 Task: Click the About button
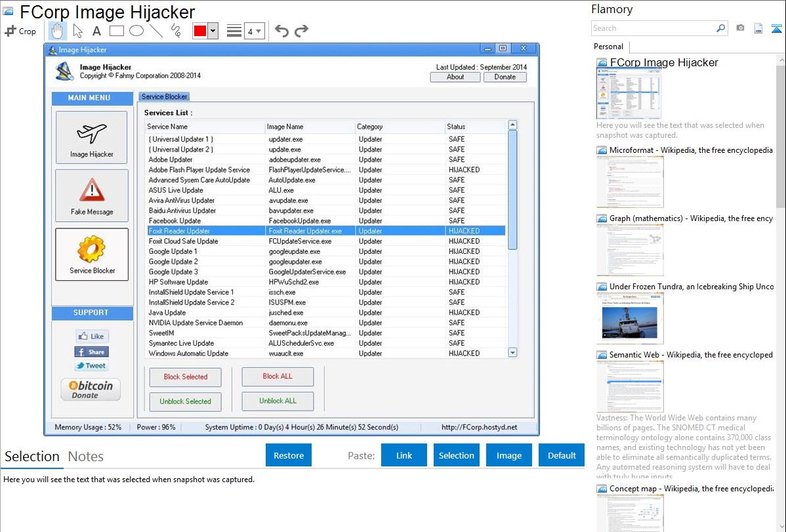point(455,77)
